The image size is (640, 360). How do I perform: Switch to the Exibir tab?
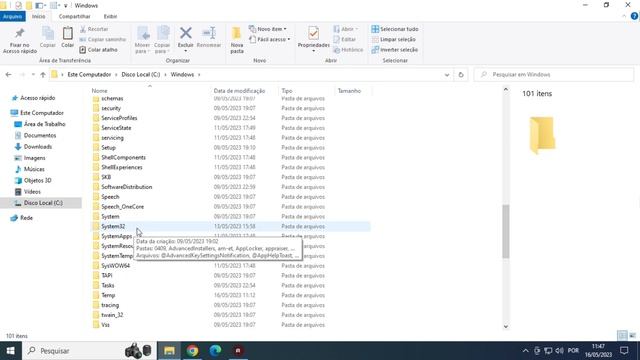(110, 17)
